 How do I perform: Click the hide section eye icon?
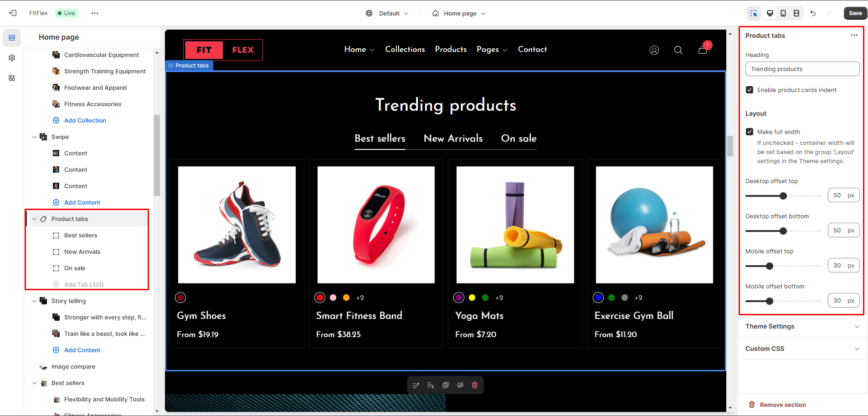tap(460, 385)
